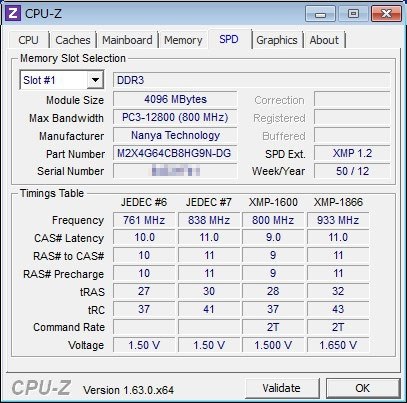This screenshot has width=407, height=403.
Task: Open the About tab
Action: [x=324, y=40]
